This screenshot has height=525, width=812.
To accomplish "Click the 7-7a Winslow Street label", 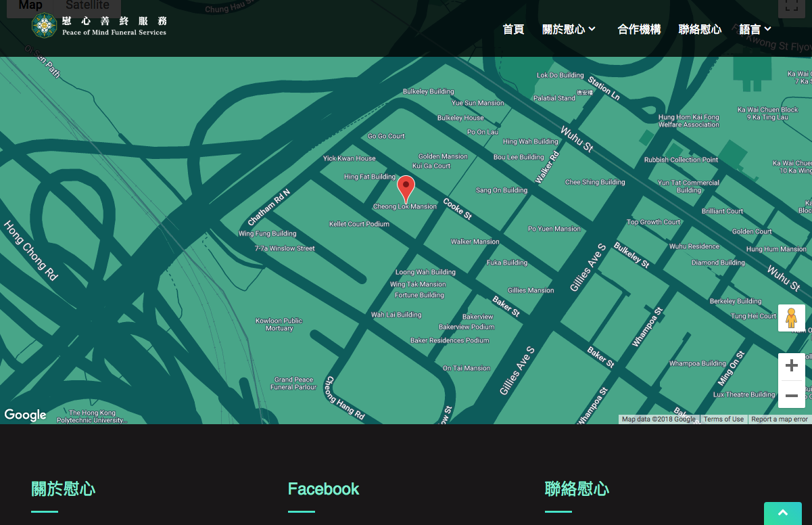I will click(285, 248).
